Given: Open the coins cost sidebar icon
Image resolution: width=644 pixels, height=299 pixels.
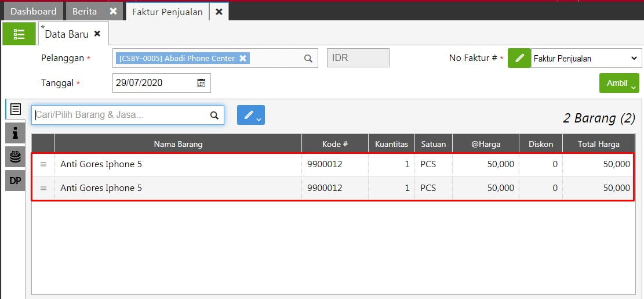Looking at the screenshot, I should (x=15, y=157).
